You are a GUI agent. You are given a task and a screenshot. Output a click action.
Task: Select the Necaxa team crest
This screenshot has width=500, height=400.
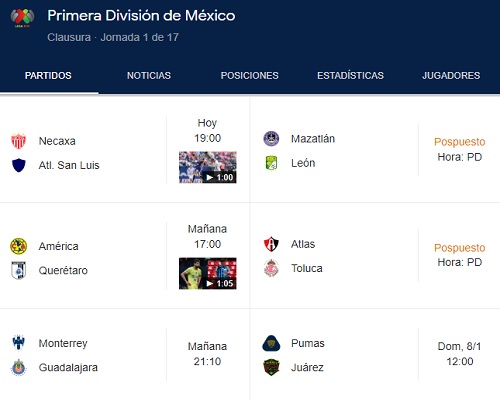pyautogui.click(x=18, y=141)
